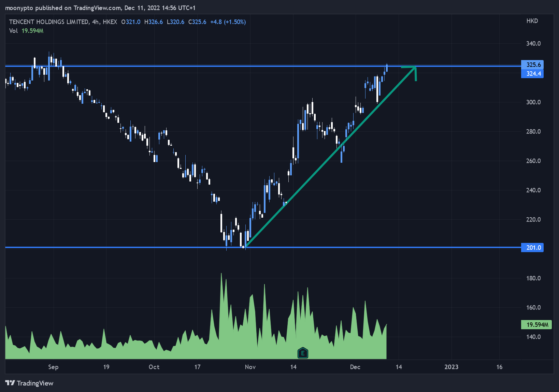
Task: Click the Oct date label on time axis
Action: coord(154,367)
